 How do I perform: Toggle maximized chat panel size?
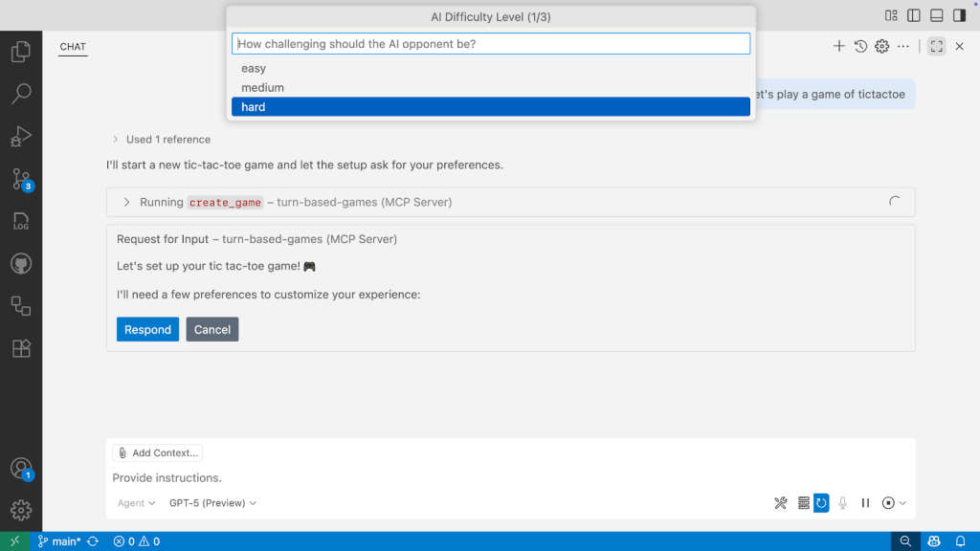[x=936, y=46]
